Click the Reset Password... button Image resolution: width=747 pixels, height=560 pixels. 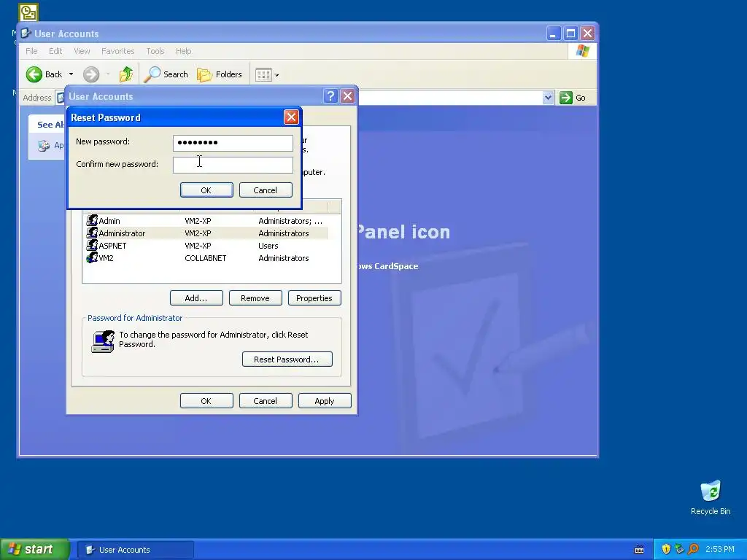287,359
